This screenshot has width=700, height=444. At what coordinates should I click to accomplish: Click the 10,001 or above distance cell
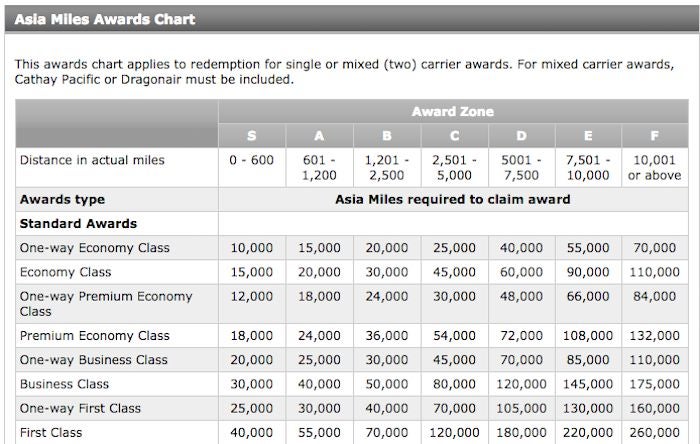[x=655, y=168]
